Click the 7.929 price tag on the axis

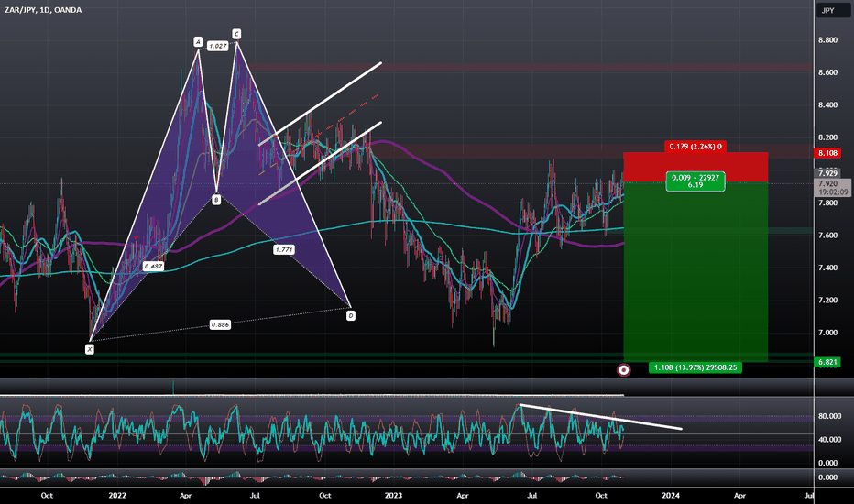(827, 173)
